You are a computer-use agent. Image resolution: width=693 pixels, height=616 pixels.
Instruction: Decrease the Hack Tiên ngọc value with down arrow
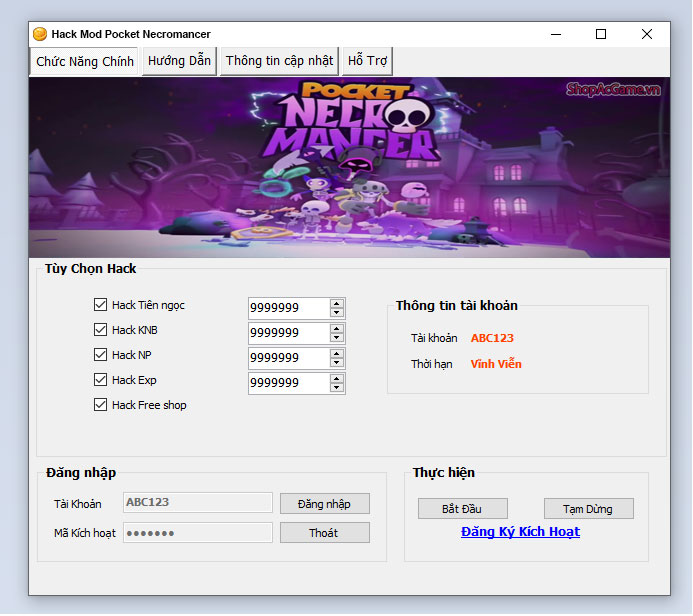[x=337, y=313]
